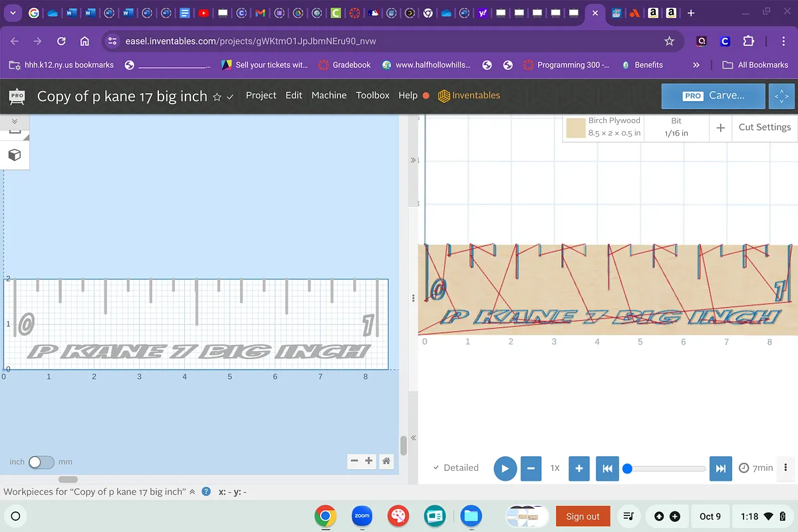The image size is (798, 532).
Task: Zoom out the design canvas with minus
Action: (354, 461)
